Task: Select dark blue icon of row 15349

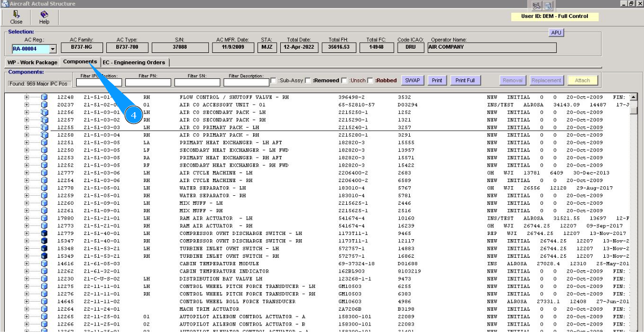Action: click(x=44, y=256)
